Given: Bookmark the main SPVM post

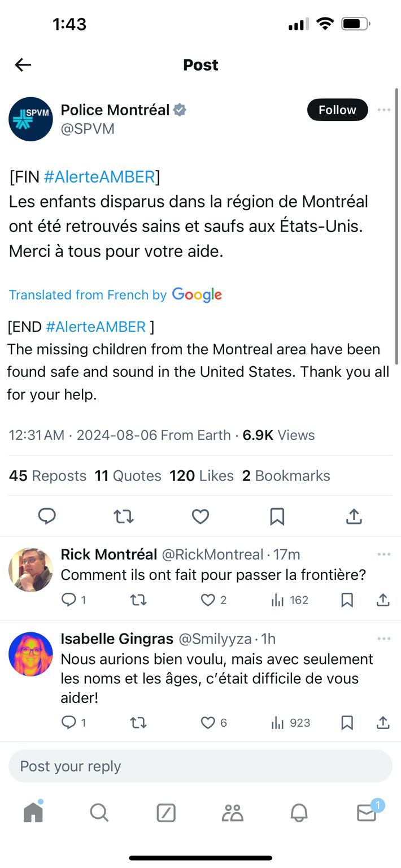Looking at the screenshot, I should point(277,516).
